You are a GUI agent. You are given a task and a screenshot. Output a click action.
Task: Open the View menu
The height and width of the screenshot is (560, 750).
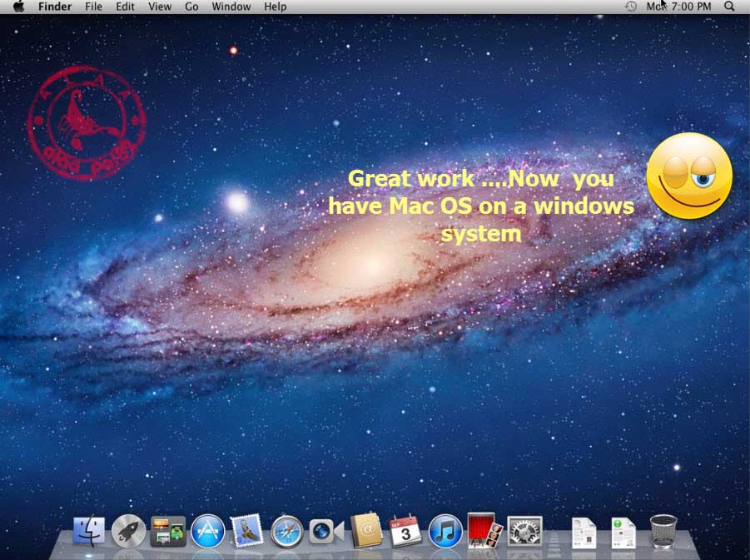pos(160,7)
